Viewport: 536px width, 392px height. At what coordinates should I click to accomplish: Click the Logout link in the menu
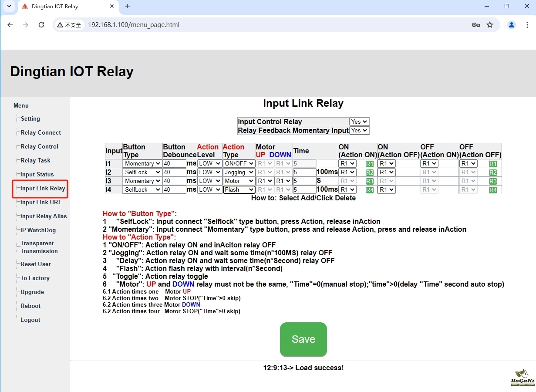pos(30,320)
